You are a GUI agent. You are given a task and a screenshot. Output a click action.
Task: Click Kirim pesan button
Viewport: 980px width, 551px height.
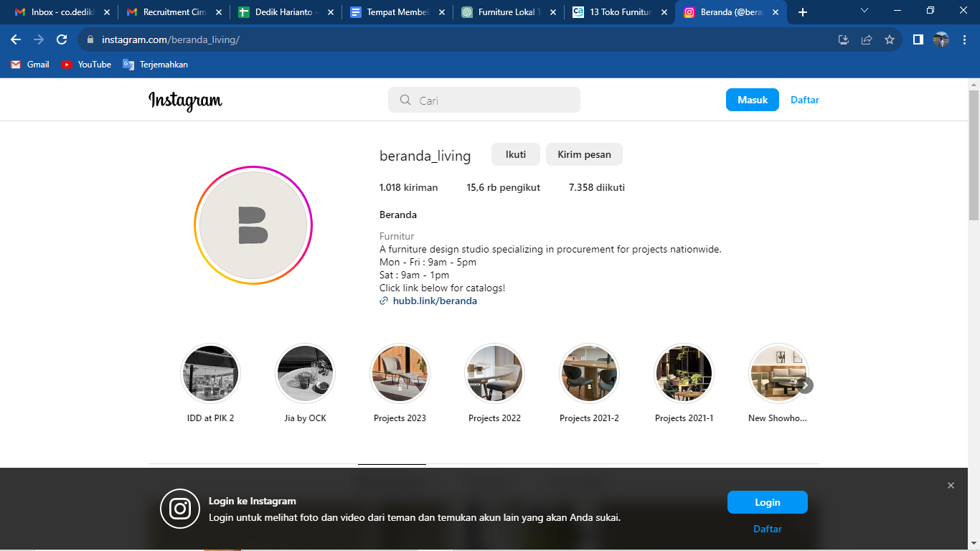tap(585, 154)
